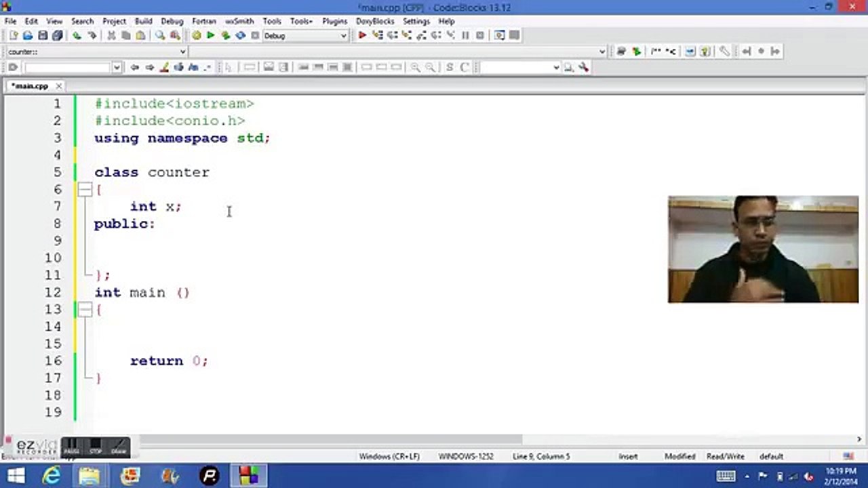Click the Redo toolbar icon
This screenshot has width=868, height=488.
tap(92, 35)
